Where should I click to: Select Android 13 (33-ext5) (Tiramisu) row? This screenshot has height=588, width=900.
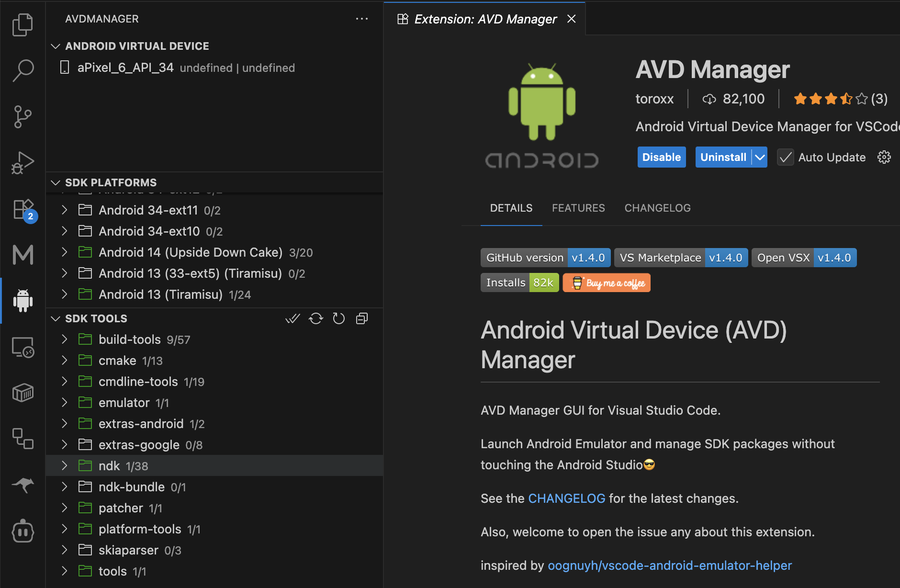[x=214, y=273]
